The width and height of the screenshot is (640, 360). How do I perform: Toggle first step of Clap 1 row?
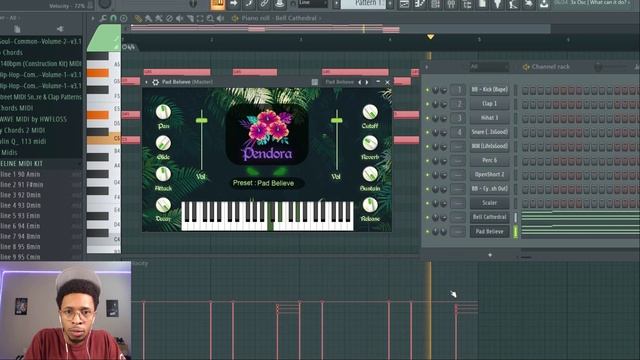point(525,104)
